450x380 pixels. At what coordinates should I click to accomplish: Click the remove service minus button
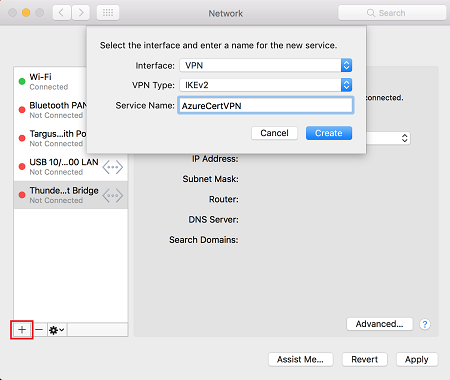(x=39, y=330)
